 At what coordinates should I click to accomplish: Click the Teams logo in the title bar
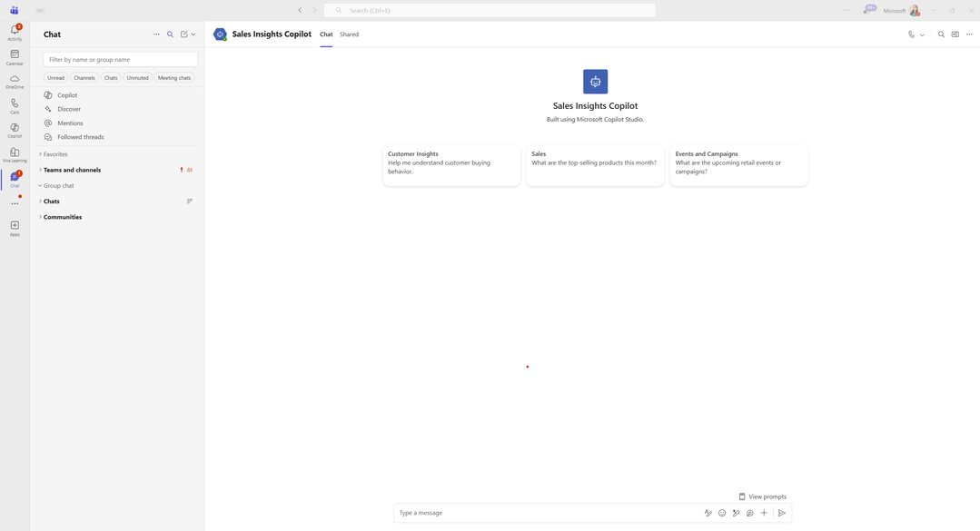[x=14, y=11]
